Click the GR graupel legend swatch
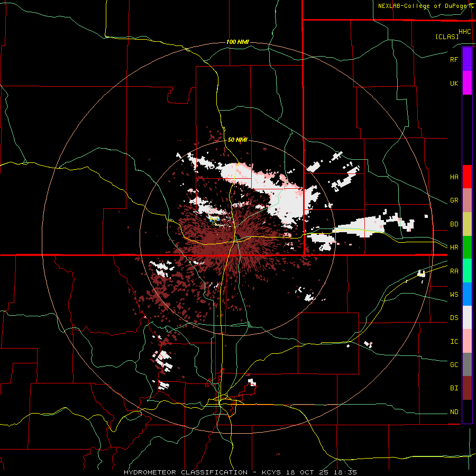The image size is (476, 476). [x=467, y=200]
